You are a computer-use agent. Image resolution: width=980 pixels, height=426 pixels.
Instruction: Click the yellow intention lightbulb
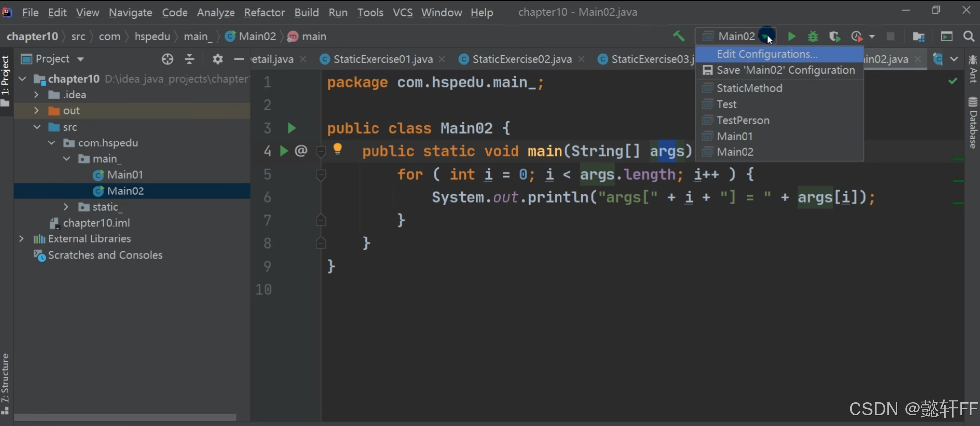click(338, 149)
